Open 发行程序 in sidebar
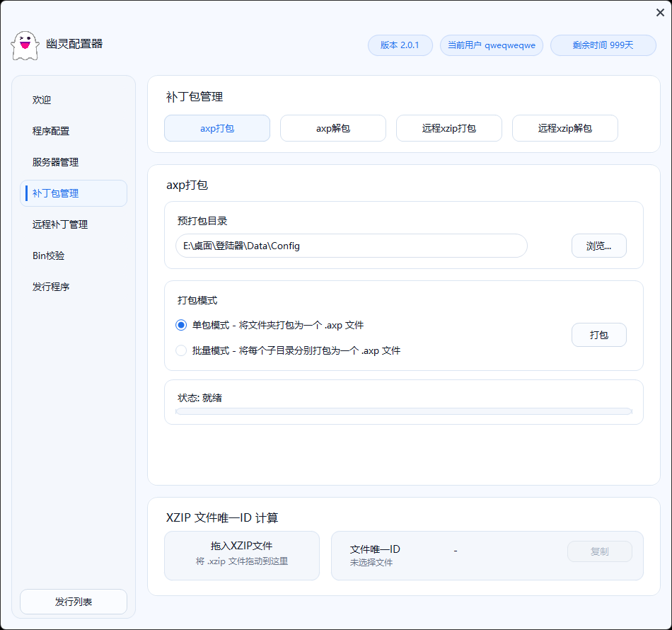Viewport: 672px width, 630px height. click(74, 287)
